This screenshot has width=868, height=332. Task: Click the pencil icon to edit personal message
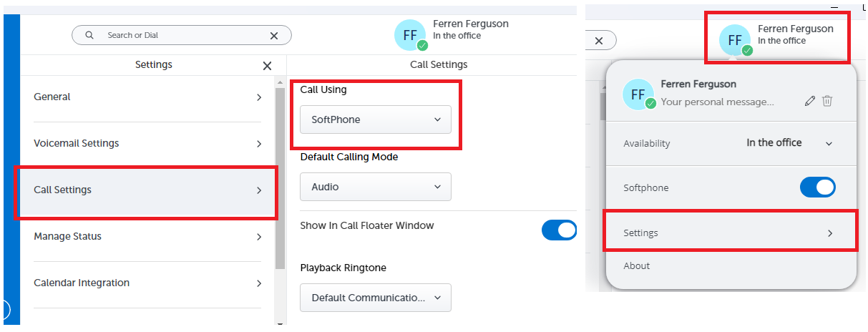pyautogui.click(x=810, y=102)
